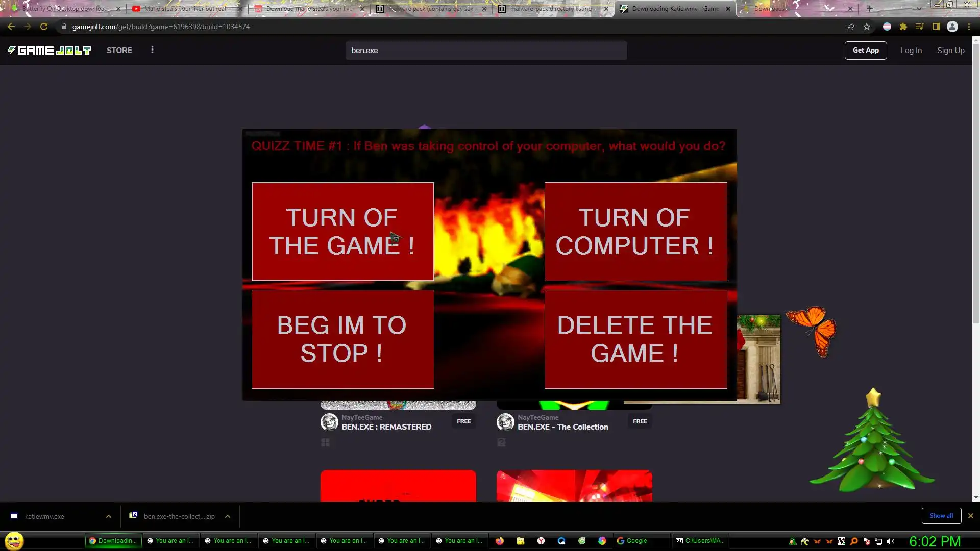The image size is (980, 551).
Task: Open the STORE menu item
Action: (119, 50)
